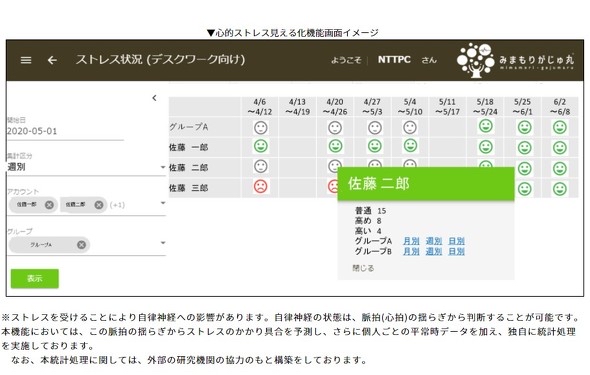Screen dimensions: 590x375
Task: Click the 4/13~4/19 column header
Action: pyautogui.click(x=297, y=107)
